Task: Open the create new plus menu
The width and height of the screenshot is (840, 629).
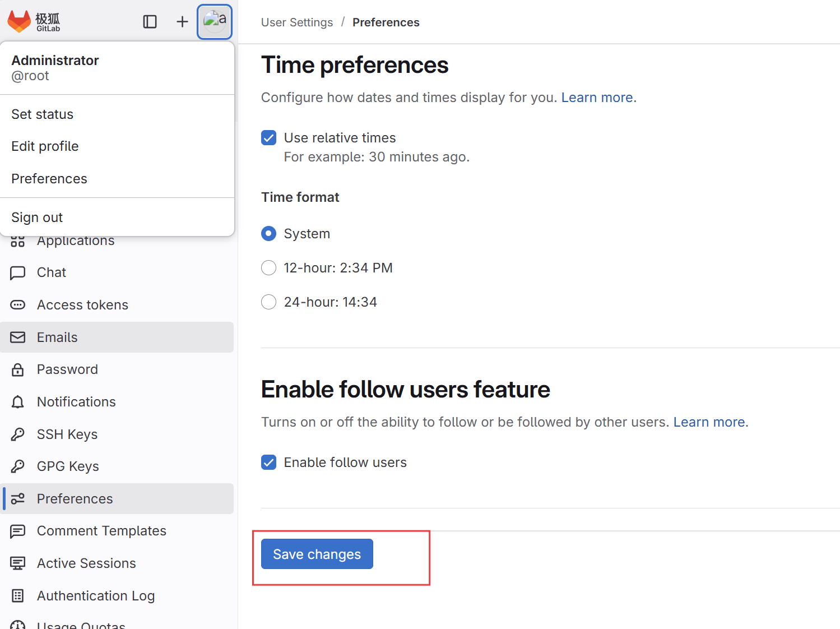Action: pos(182,22)
